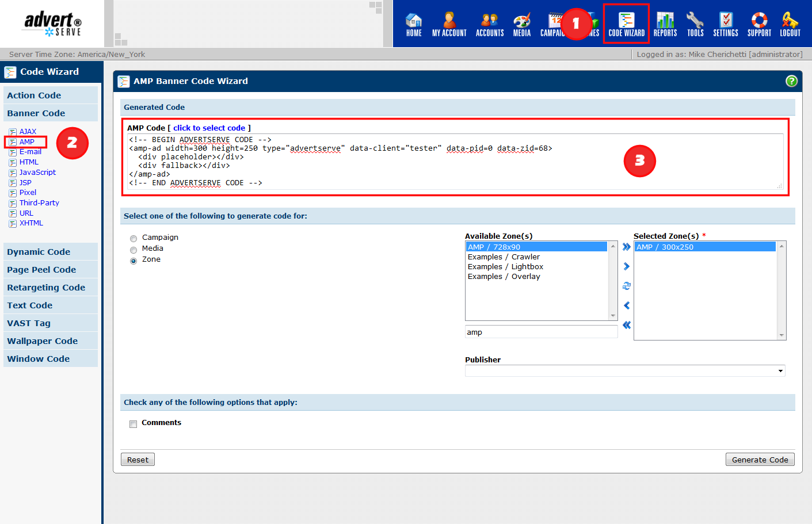The width and height of the screenshot is (812, 524).
Task: Click the HTML code icon in sidebar
Action: [13, 163]
